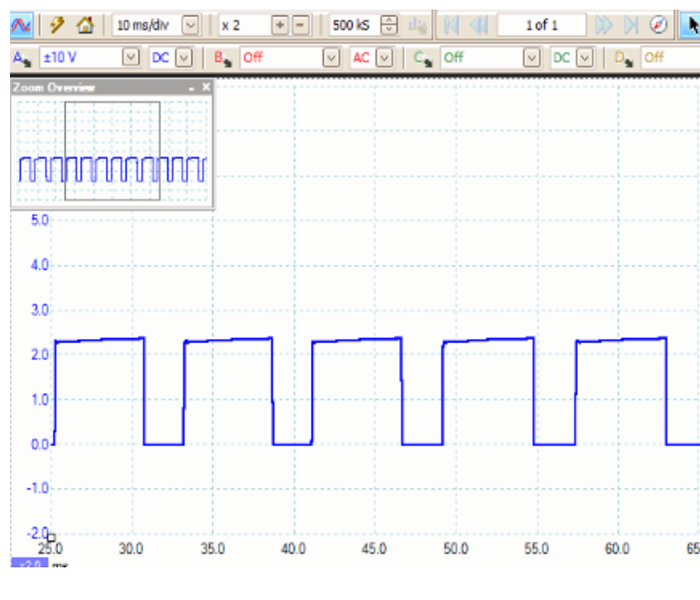Click the Zoom Overview title bar
The height and width of the screenshot is (600, 700).
(112, 88)
